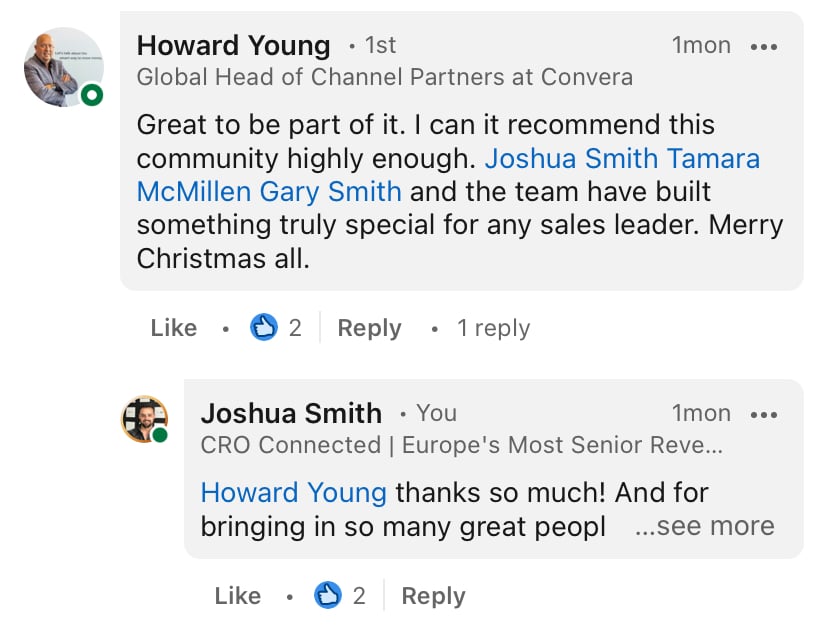Click the green status ring on Howard's avatar
828x626 pixels.
(92, 95)
